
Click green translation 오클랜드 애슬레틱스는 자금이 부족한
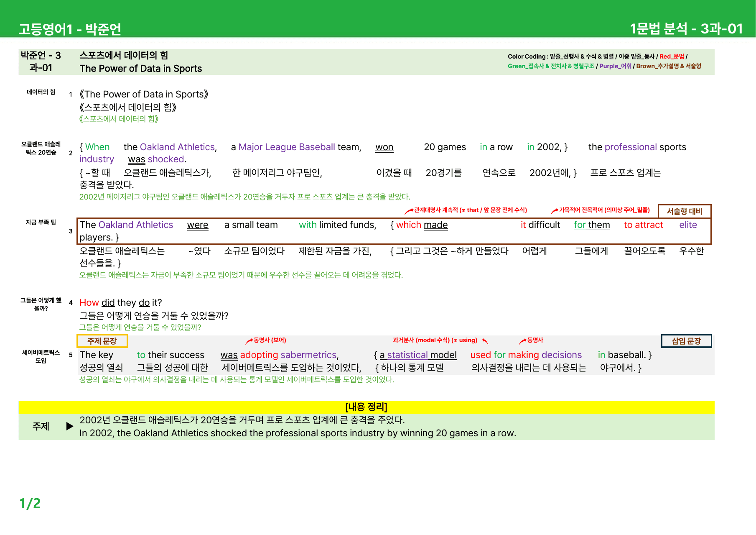[x=241, y=275]
